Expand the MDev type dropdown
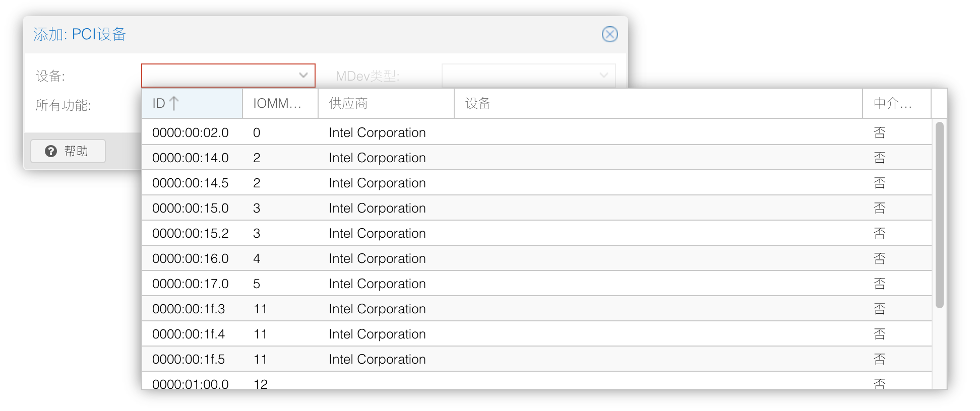980x411 pixels. pyautogui.click(x=603, y=76)
